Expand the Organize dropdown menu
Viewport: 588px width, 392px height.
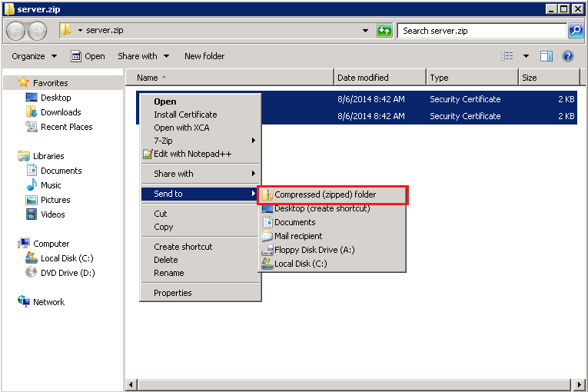(x=34, y=56)
